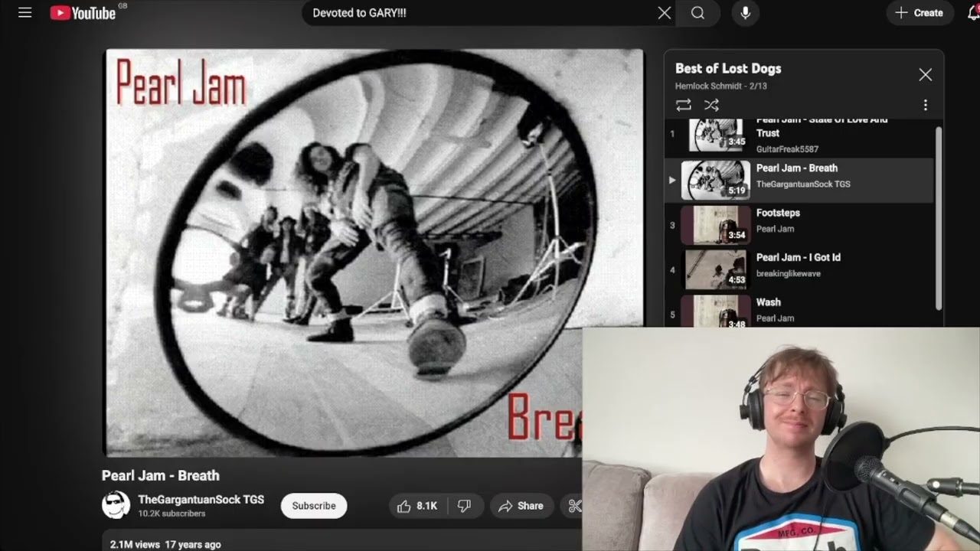Click 'breakinglikewave' uploader name
The height and width of the screenshot is (551, 980).
click(x=789, y=273)
